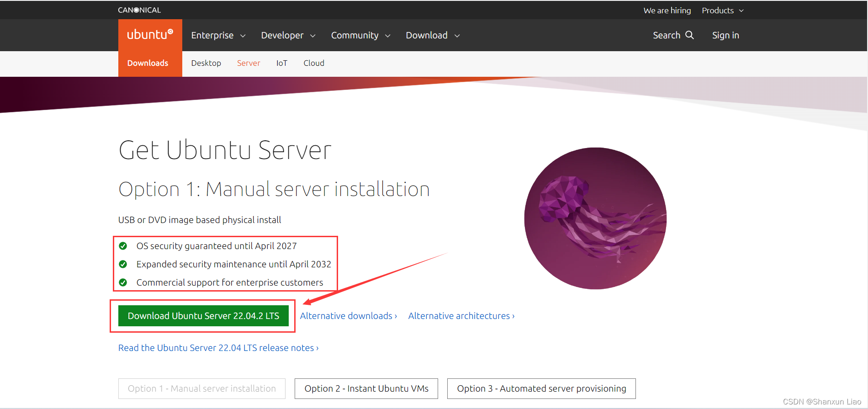Switch to the IoT tab
Screen dimensions: 868x409
(x=282, y=63)
